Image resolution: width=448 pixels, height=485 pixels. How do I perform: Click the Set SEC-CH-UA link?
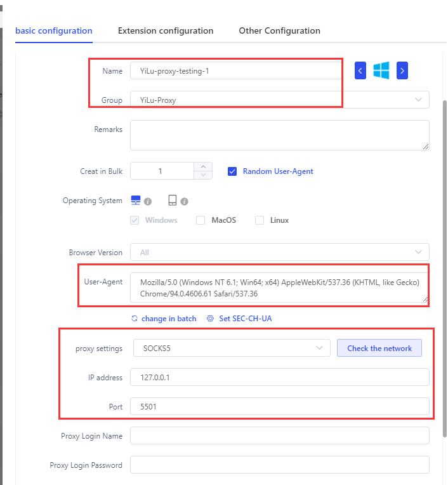tap(246, 319)
